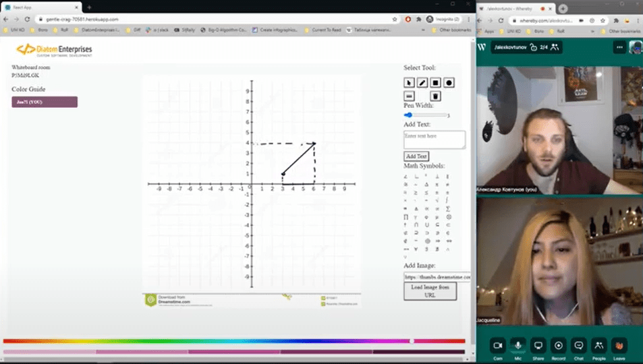Insert the capital pi product symbol
Viewport: 643px width, 364px height.
tap(406, 217)
